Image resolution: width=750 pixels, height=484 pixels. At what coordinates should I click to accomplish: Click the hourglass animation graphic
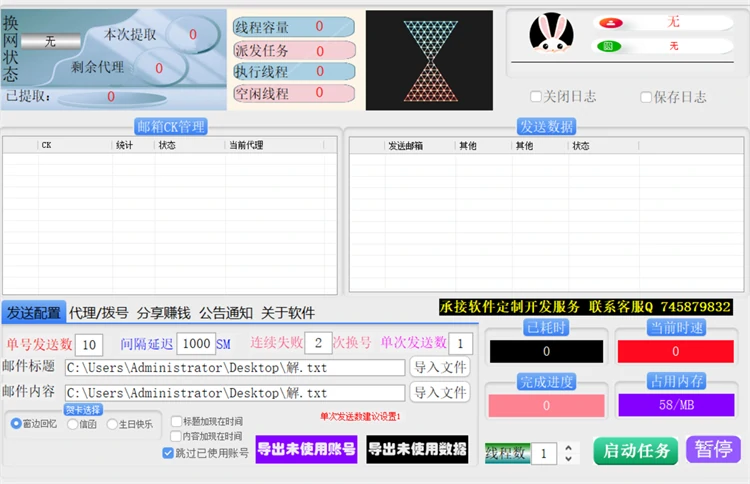pyautogui.click(x=430, y=61)
